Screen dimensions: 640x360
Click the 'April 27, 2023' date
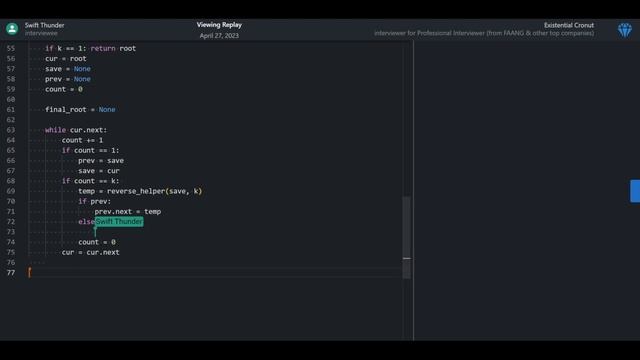point(219,36)
